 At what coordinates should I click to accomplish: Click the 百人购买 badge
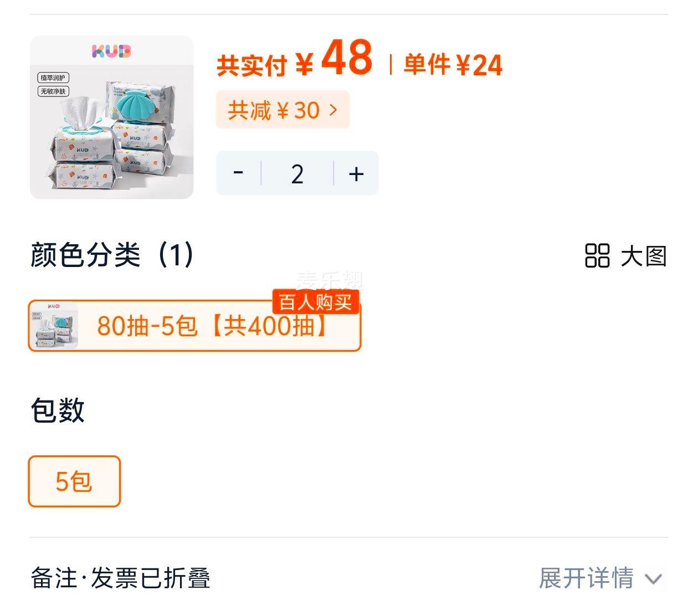click(x=315, y=302)
